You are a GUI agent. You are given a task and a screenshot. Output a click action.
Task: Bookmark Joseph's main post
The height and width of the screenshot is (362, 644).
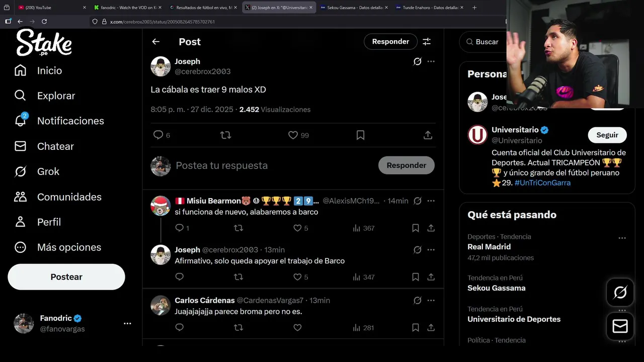(x=360, y=135)
